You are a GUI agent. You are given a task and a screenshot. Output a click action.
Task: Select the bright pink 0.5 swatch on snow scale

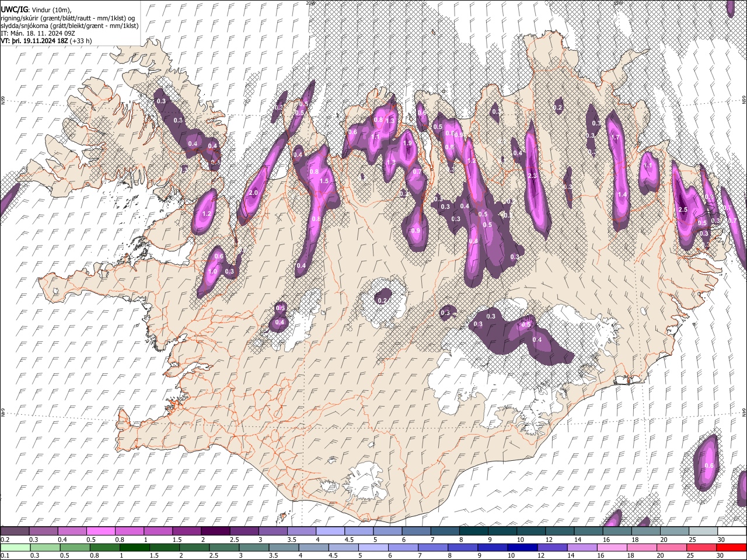click(x=101, y=531)
